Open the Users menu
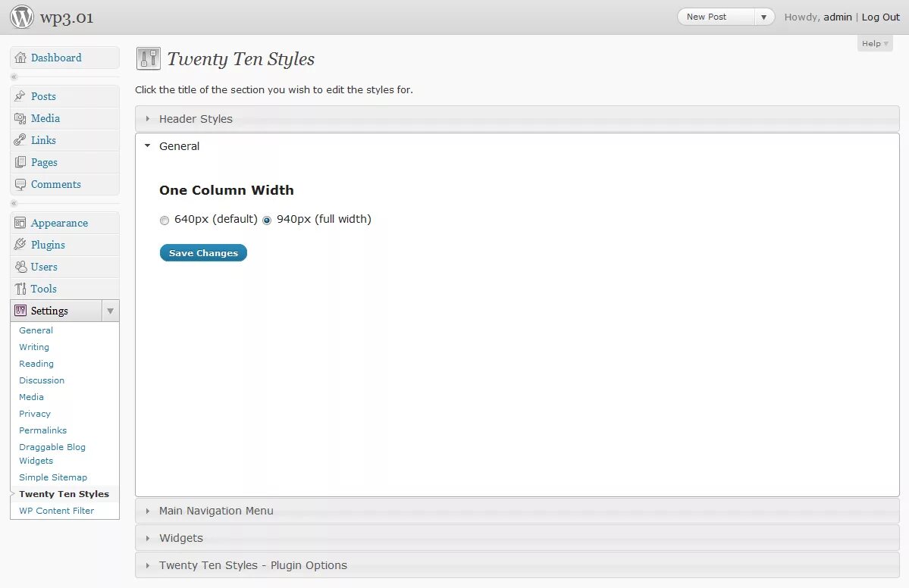The width and height of the screenshot is (909, 588). (x=44, y=267)
